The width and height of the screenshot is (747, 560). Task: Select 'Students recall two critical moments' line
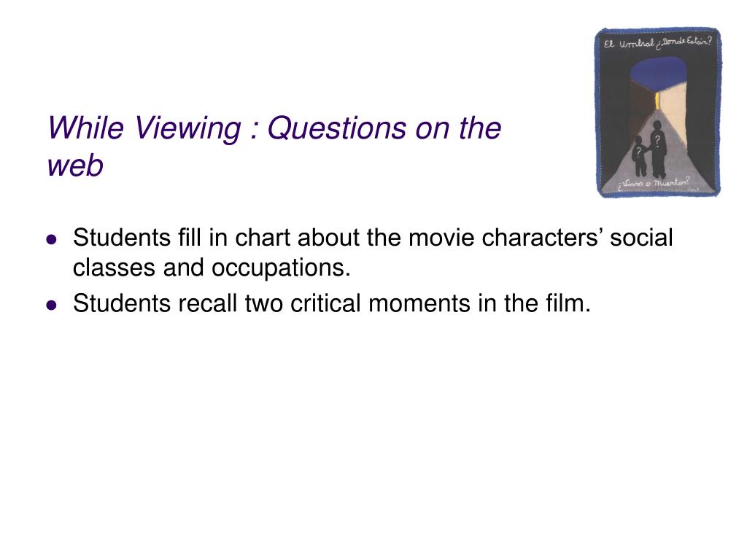(x=272, y=303)
